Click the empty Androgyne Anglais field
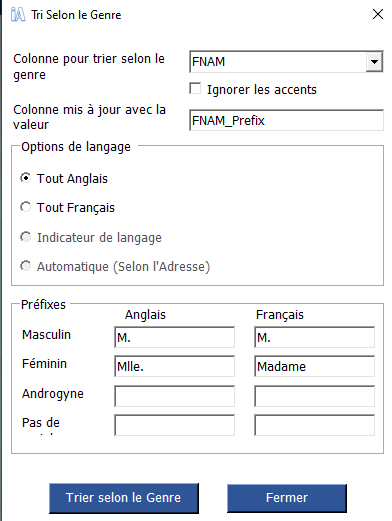 (x=174, y=396)
